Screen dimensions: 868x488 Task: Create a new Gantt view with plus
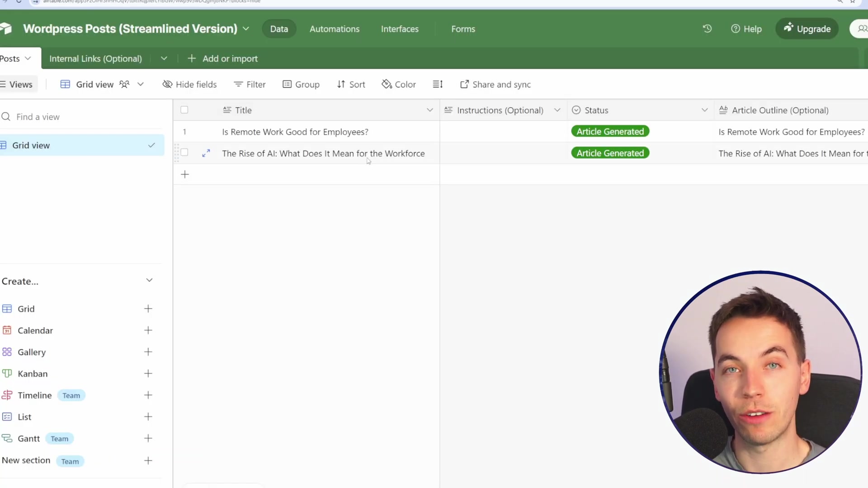pyautogui.click(x=148, y=439)
